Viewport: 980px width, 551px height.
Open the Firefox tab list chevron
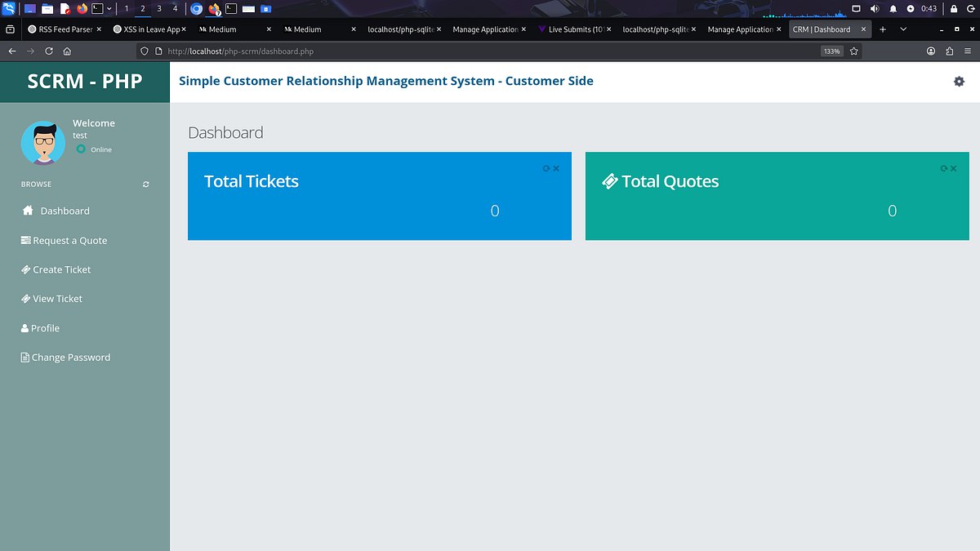click(x=902, y=29)
